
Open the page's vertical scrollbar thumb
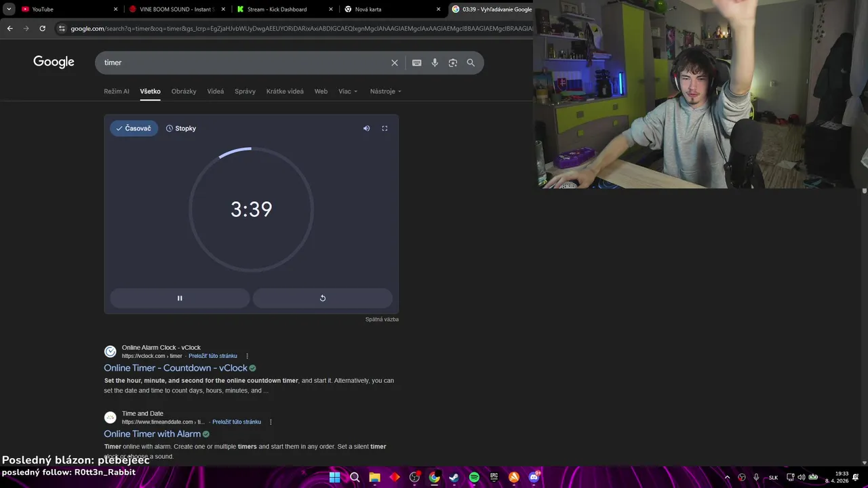click(x=865, y=191)
